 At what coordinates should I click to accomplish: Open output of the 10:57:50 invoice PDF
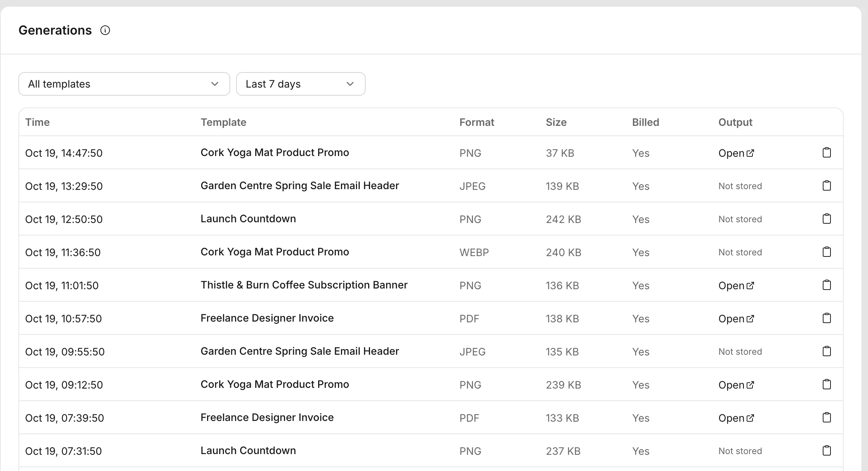coord(736,319)
